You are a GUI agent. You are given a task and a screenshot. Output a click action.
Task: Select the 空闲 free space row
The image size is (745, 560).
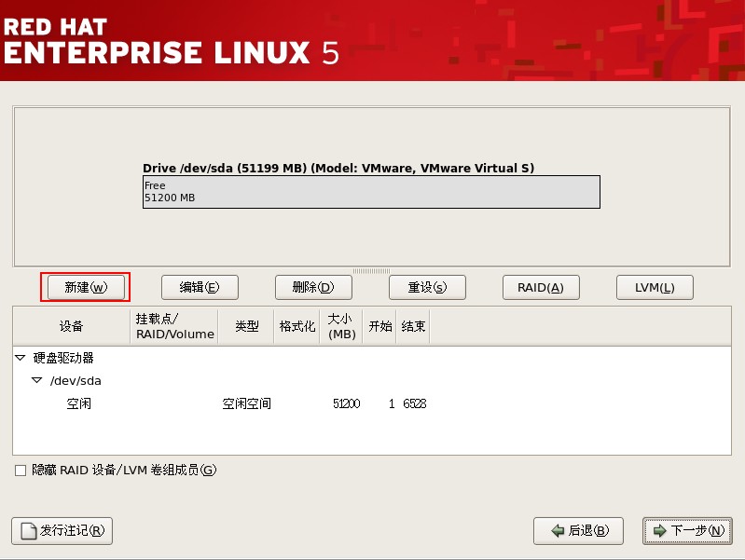tap(371, 403)
